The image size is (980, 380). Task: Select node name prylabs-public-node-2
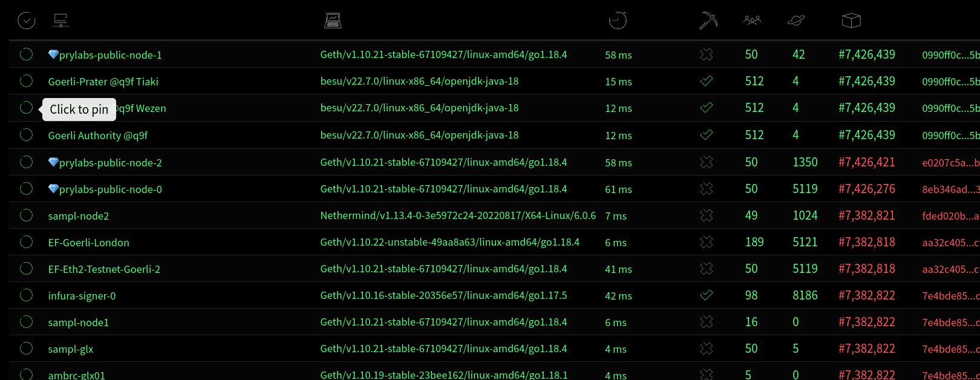105,163
